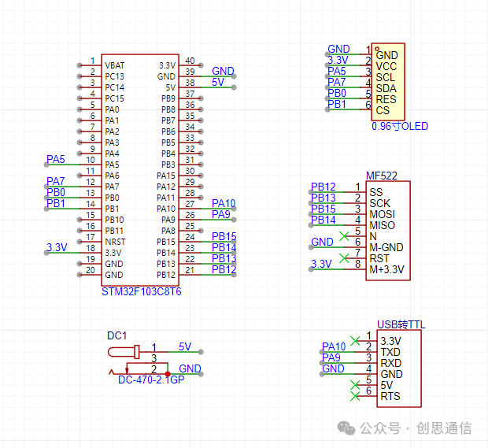
Task: Select the TXD pin name in USB-TTL
Action: click(x=390, y=352)
